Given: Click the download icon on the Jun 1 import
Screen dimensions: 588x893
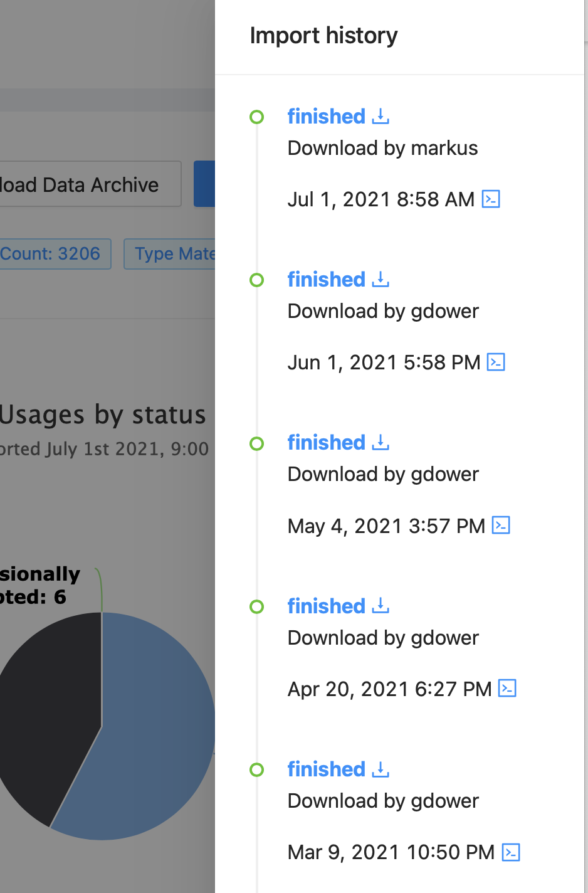Looking at the screenshot, I should (x=381, y=280).
